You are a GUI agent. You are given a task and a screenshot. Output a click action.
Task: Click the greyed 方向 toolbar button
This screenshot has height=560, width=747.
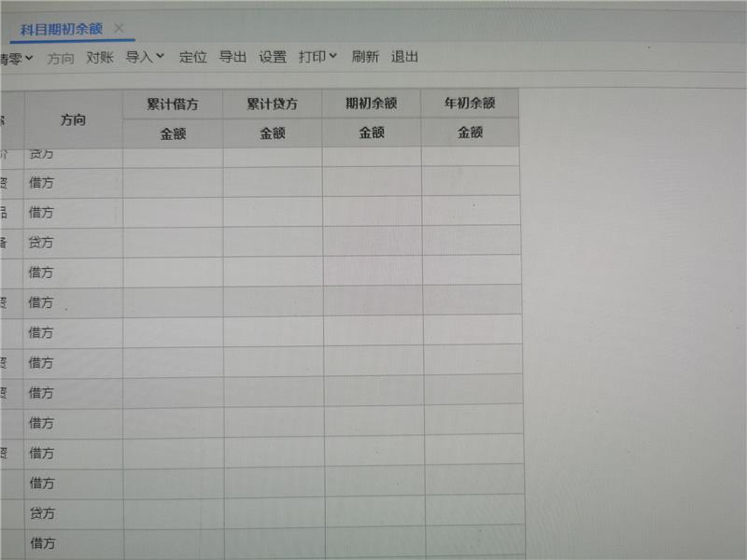61,58
